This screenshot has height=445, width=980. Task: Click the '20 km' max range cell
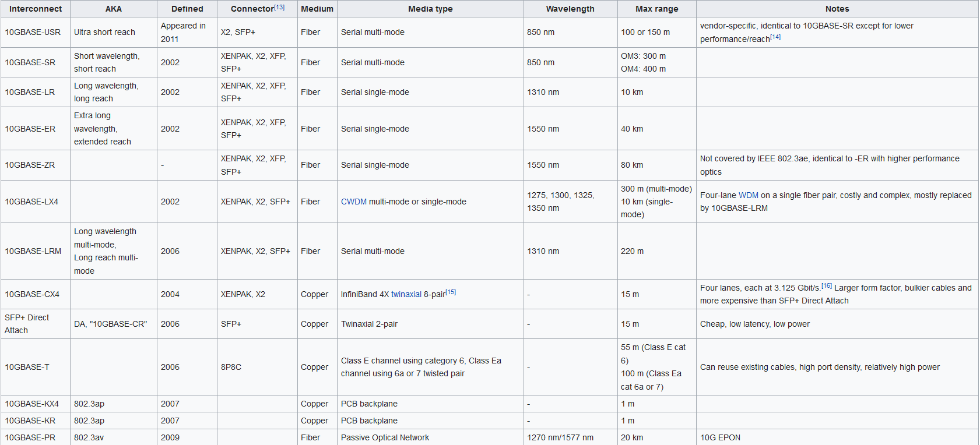point(657,437)
